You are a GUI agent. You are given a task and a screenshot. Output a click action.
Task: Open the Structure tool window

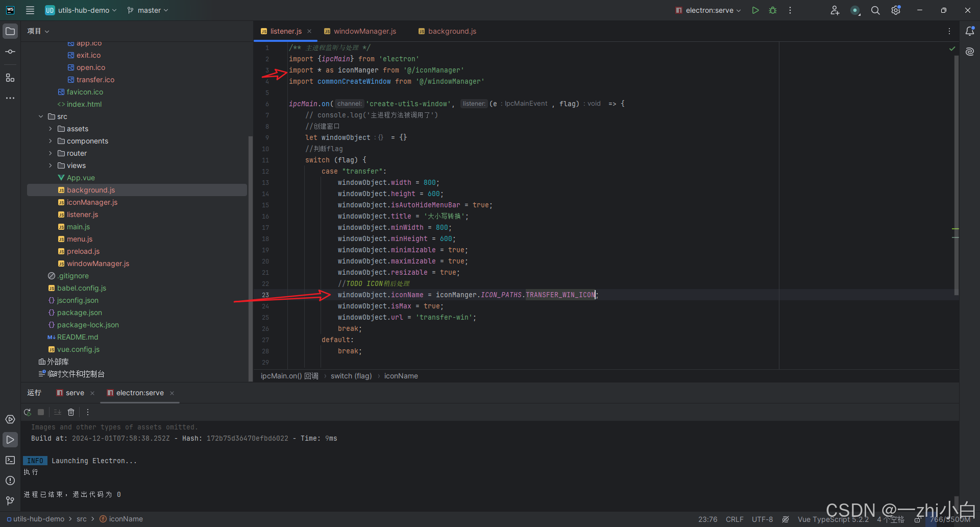(10, 78)
